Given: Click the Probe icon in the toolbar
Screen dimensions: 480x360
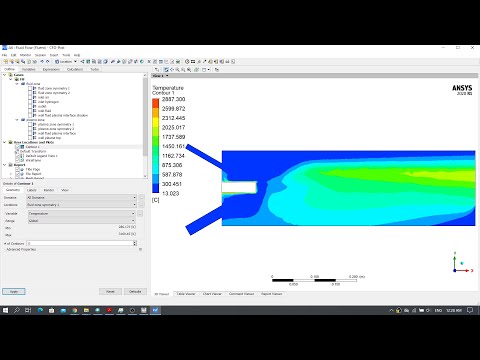Looking at the screenshot, I should coord(204,62).
